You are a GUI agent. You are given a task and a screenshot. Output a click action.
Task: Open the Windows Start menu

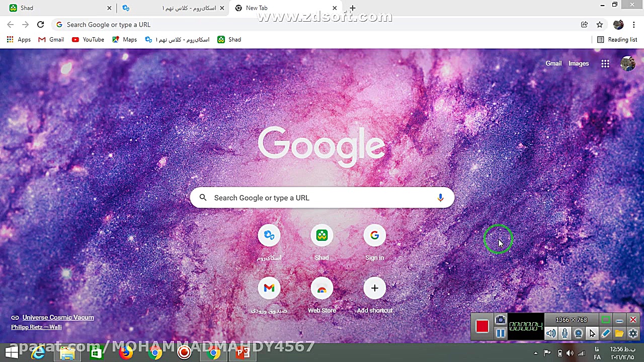11,353
